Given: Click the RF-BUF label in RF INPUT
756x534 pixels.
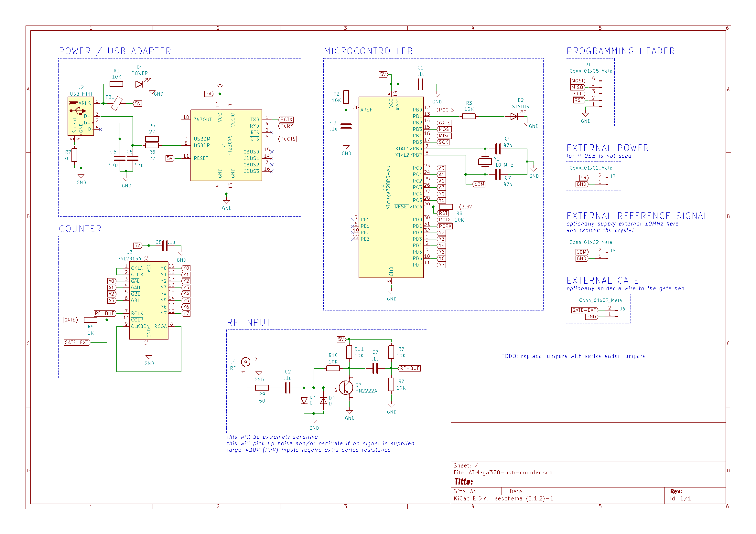Looking at the screenshot, I should 409,369.
